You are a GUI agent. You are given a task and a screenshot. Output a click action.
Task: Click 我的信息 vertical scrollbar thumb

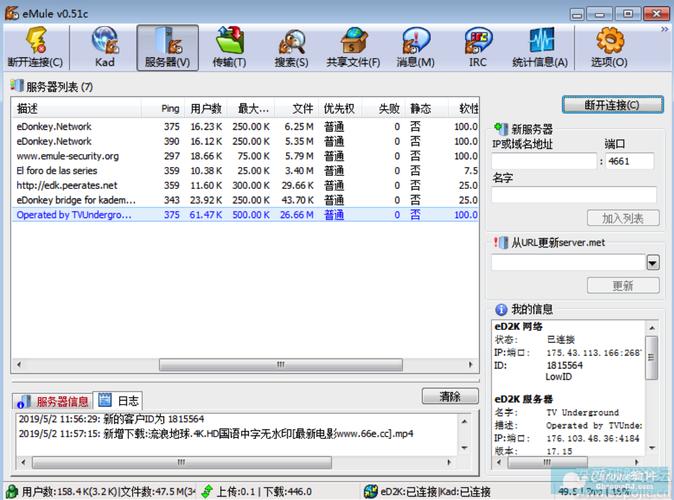click(x=651, y=358)
